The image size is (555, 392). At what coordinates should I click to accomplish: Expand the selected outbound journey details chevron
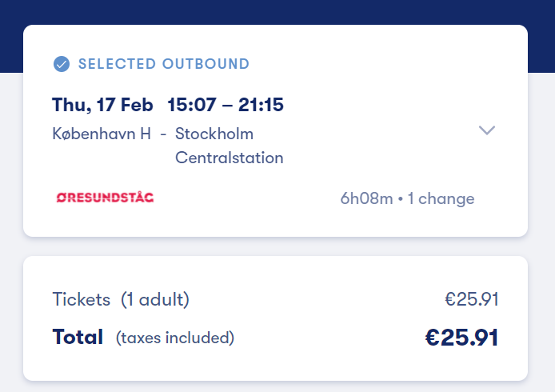click(487, 130)
